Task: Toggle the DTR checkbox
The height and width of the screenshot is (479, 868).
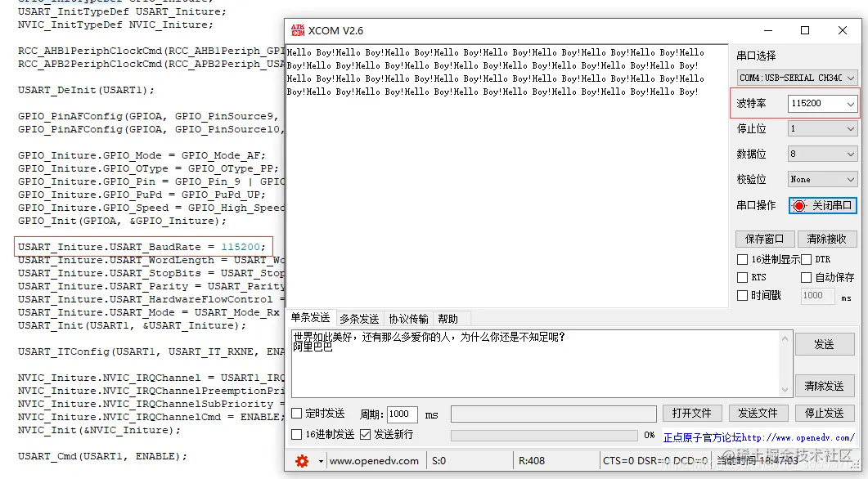Action: tap(807, 259)
